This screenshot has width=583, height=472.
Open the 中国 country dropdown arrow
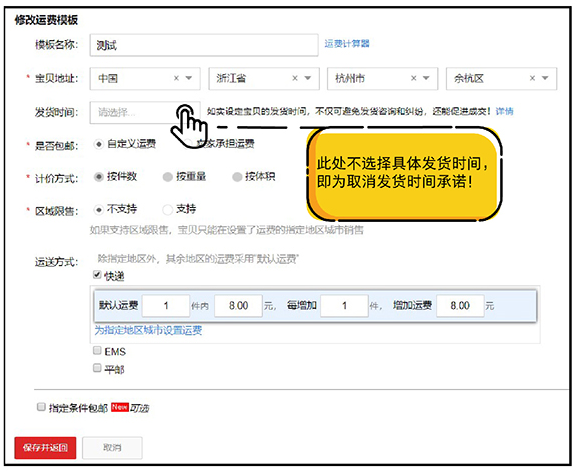189,78
